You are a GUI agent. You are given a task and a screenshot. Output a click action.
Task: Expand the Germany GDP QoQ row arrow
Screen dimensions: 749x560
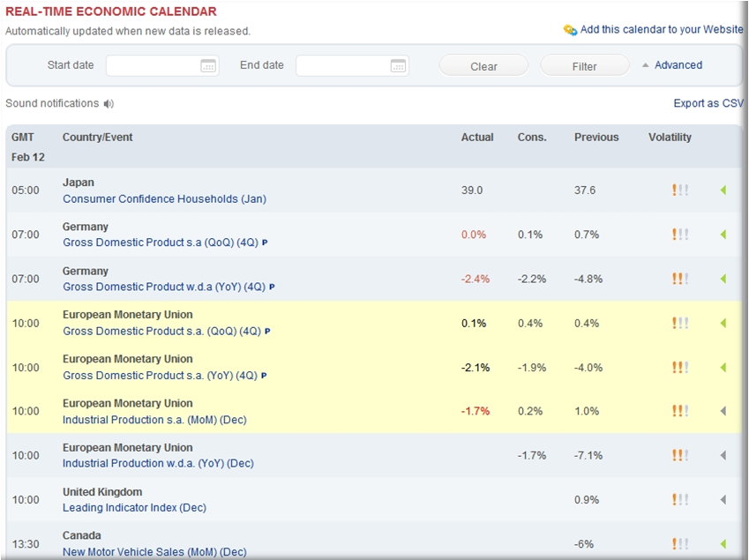coord(723,235)
